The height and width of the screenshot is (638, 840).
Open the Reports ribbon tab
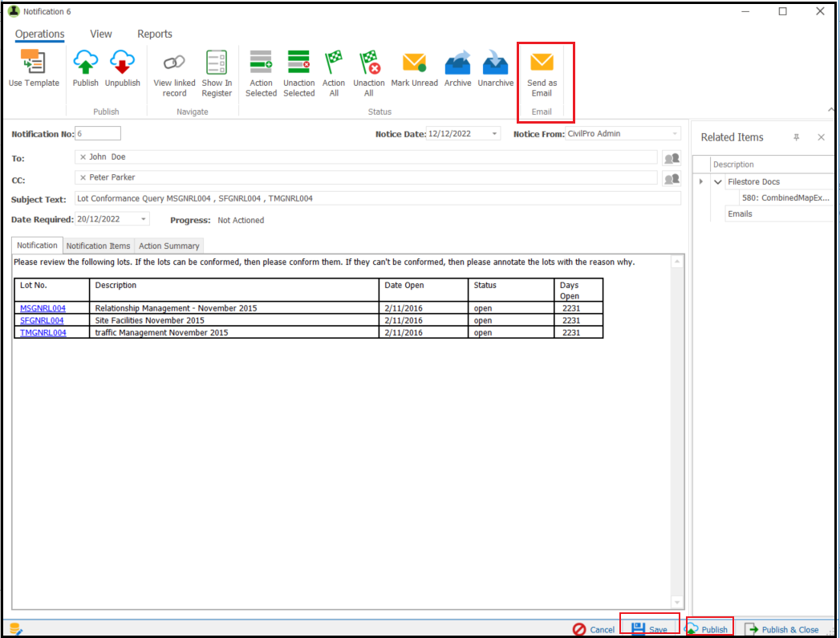[155, 34]
